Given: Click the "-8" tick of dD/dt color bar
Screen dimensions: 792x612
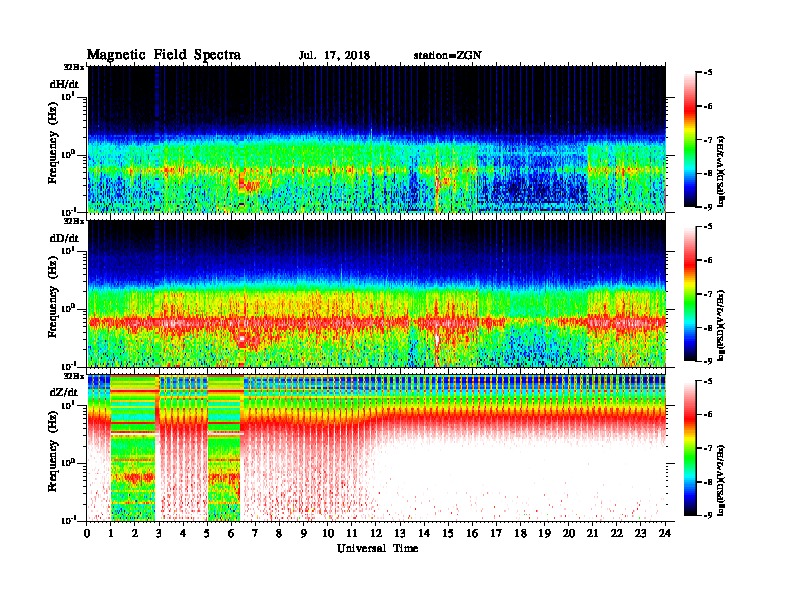Looking at the screenshot, I should click(x=708, y=328).
